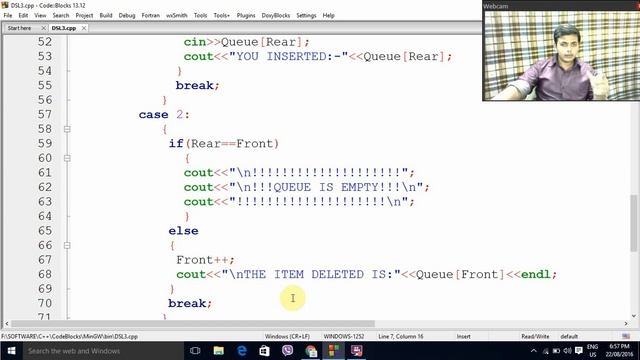Screen dimensions: 640x360
Task: Click the 'case 2:' statement
Action: click(164, 115)
